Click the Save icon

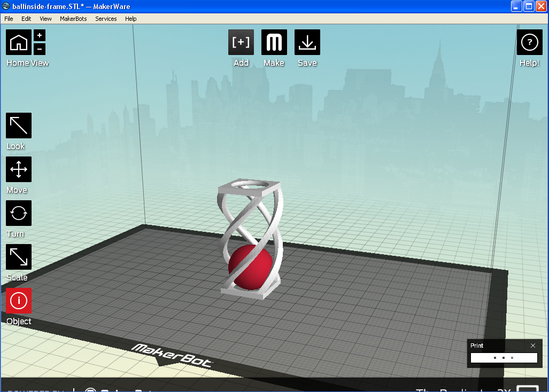pos(307,42)
